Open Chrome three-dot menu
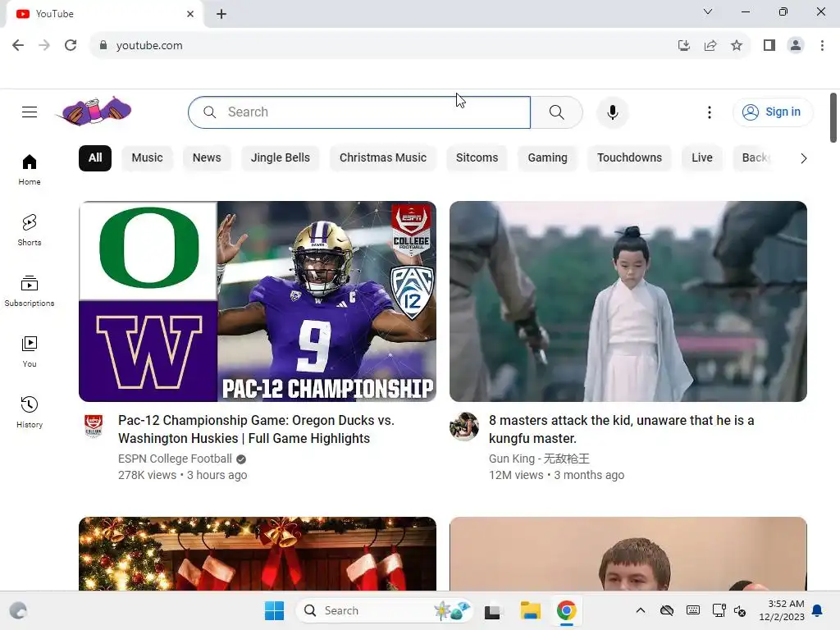The image size is (840, 630). click(822, 46)
